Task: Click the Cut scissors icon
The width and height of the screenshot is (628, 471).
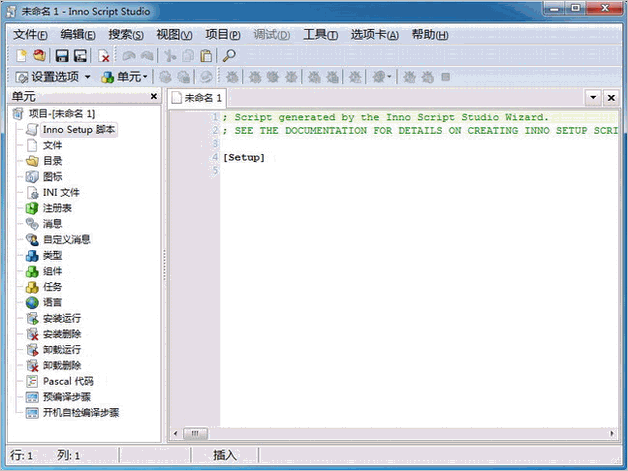Action: 170,56
